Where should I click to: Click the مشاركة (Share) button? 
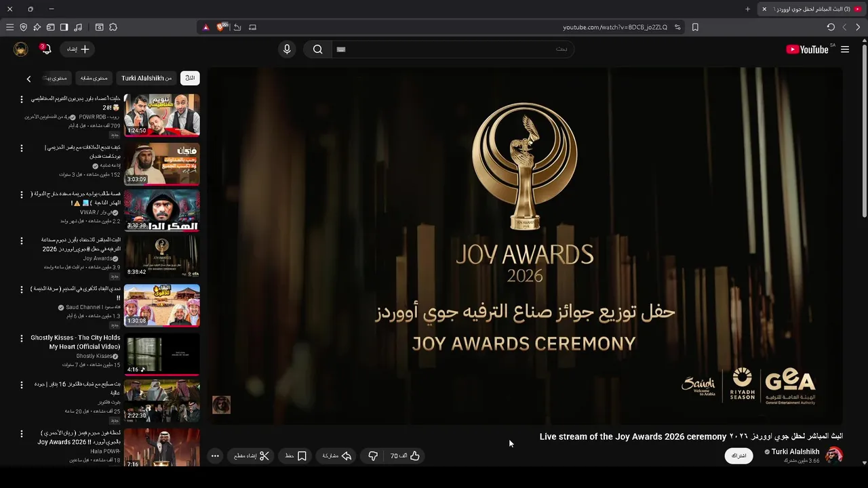[337, 456]
